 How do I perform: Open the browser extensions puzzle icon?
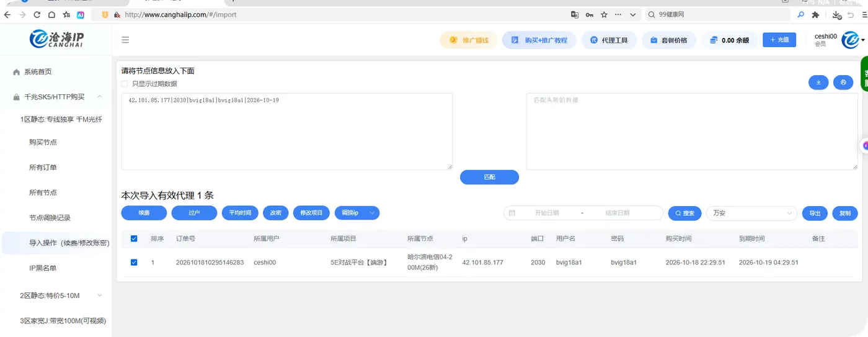[x=816, y=14]
